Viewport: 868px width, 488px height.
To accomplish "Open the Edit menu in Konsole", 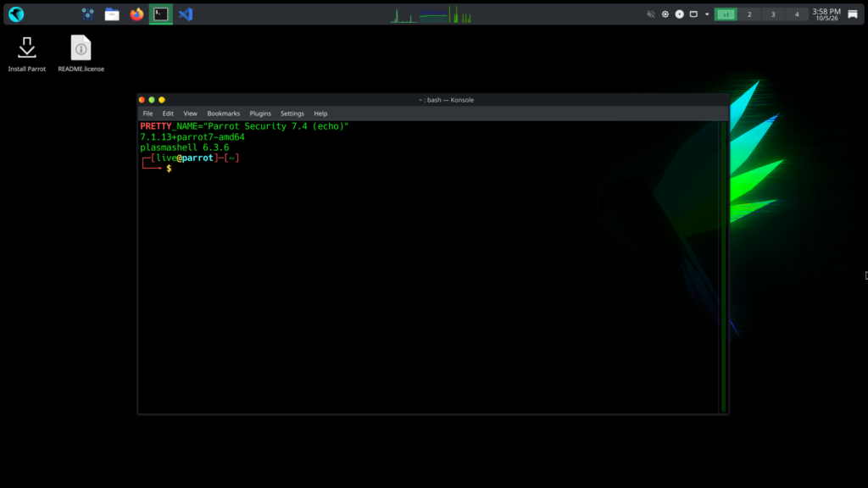I will click(168, 114).
